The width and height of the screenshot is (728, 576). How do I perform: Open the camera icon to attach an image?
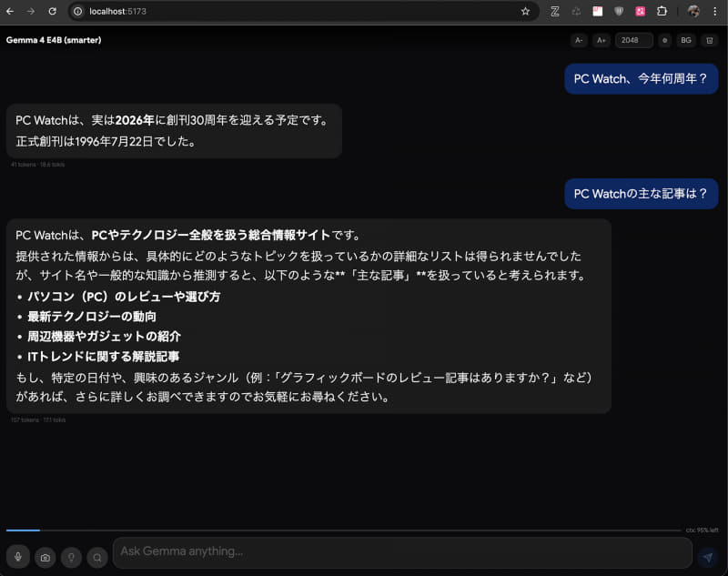[x=45, y=557]
